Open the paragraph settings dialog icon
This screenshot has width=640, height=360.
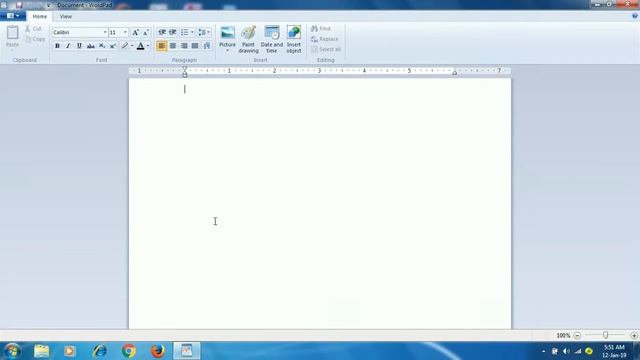pos(207,46)
